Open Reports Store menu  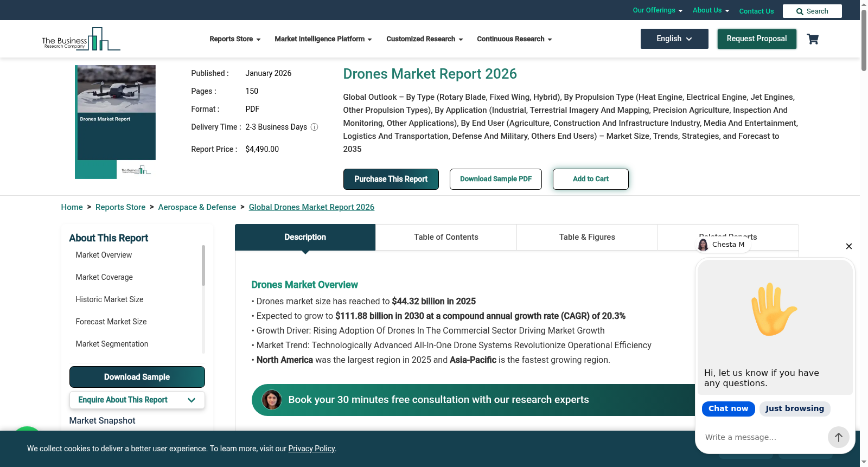point(235,39)
